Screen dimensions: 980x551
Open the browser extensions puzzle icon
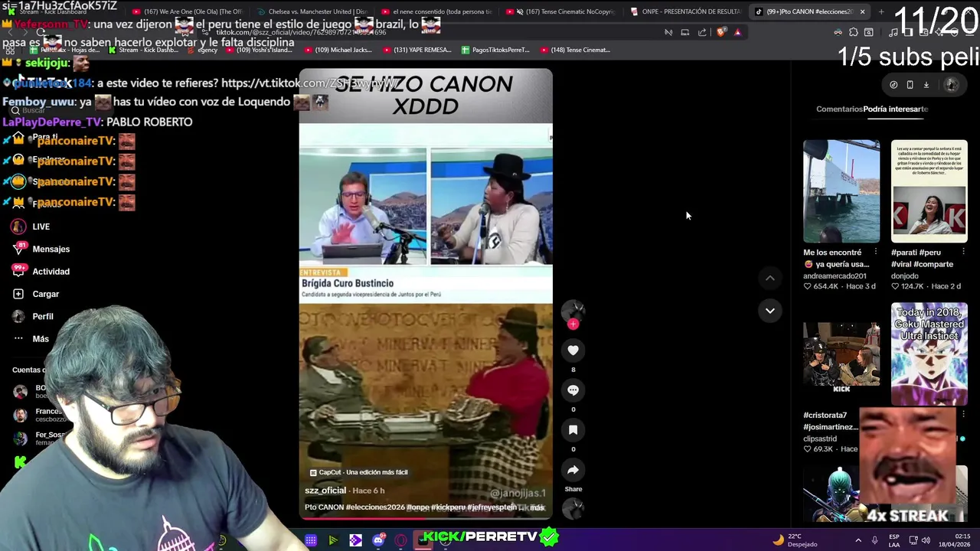pyautogui.click(x=854, y=32)
